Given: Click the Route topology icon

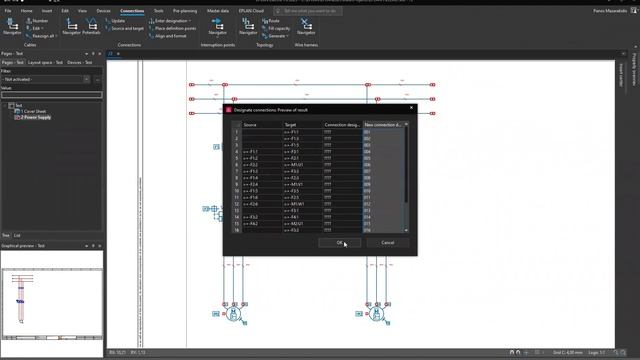Looking at the screenshot, I should [265, 20].
